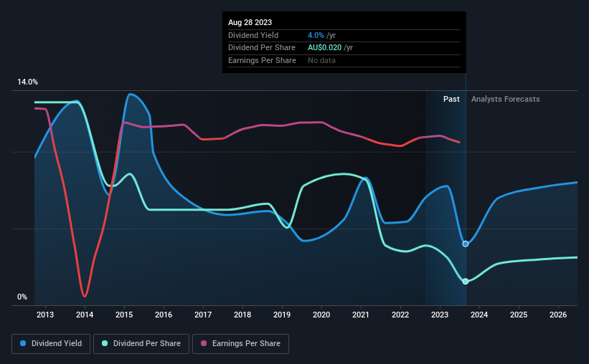Click the Past section label
The width and height of the screenshot is (589, 364).
tap(451, 99)
